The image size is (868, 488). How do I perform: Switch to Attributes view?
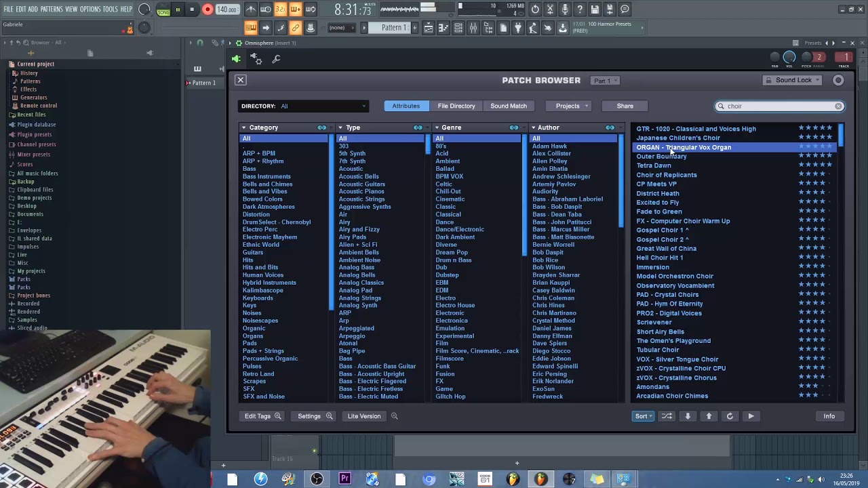coord(406,106)
